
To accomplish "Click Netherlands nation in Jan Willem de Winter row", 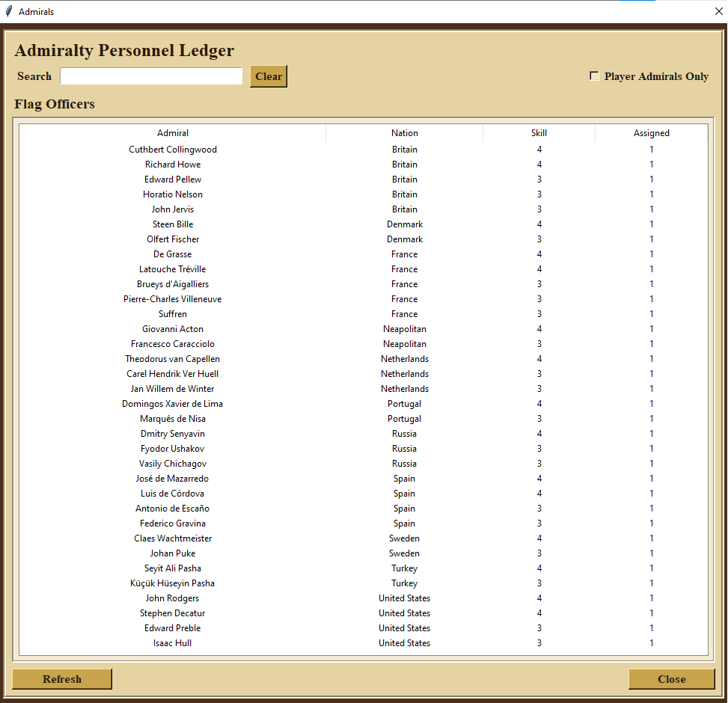I will (x=404, y=389).
